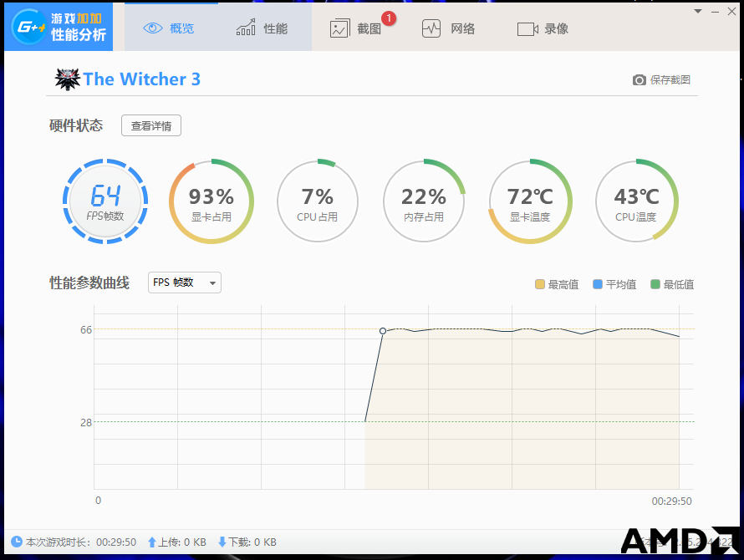This screenshot has height=560, width=744.
Task: Click the 66 axis label on chart
Action: [86, 330]
